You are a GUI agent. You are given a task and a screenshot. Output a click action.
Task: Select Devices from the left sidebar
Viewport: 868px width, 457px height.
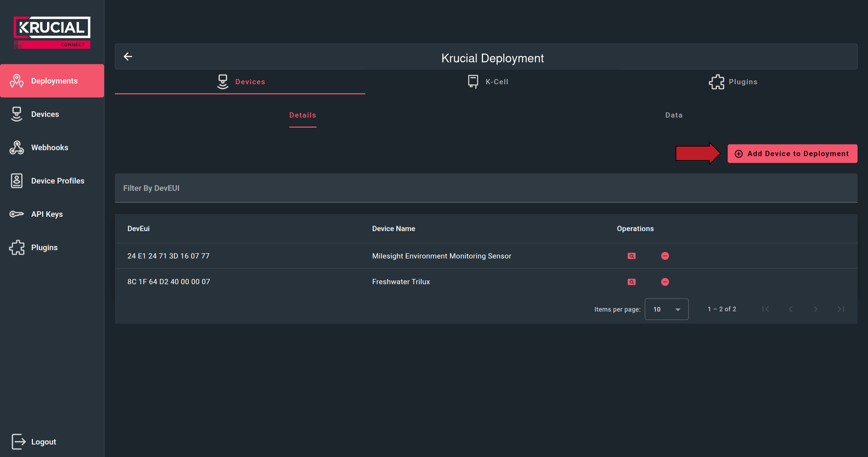[45, 114]
